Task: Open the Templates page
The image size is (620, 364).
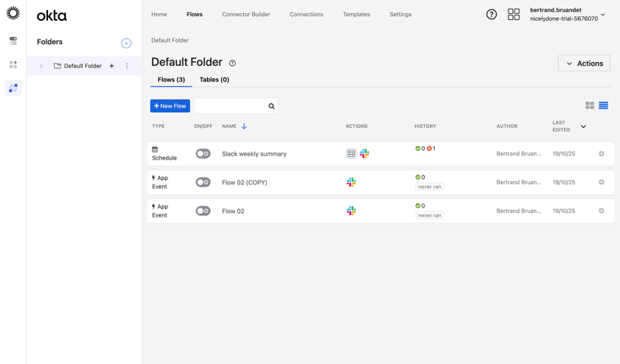Action: coord(356,14)
